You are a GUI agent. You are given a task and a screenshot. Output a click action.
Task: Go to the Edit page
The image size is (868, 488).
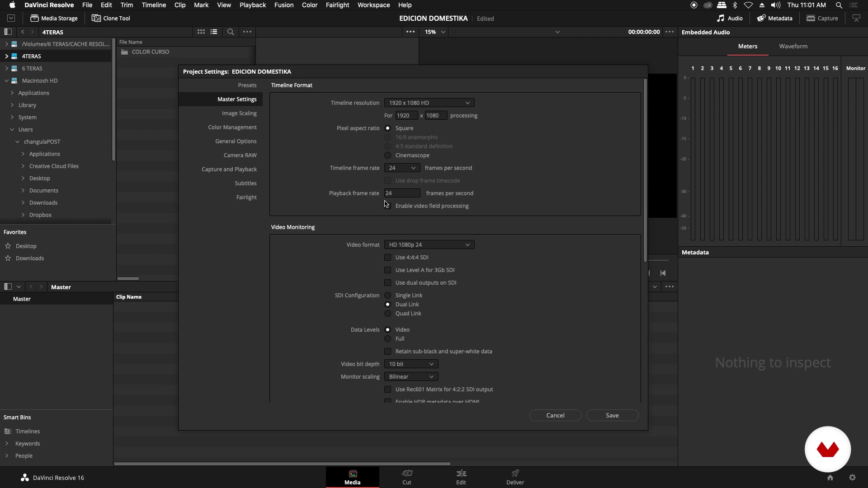pyautogui.click(x=461, y=477)
